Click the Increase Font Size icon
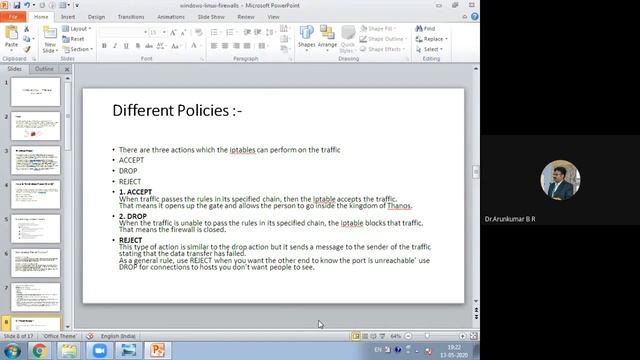This screenshot has height=360, width=640. [x=173, y=32]
